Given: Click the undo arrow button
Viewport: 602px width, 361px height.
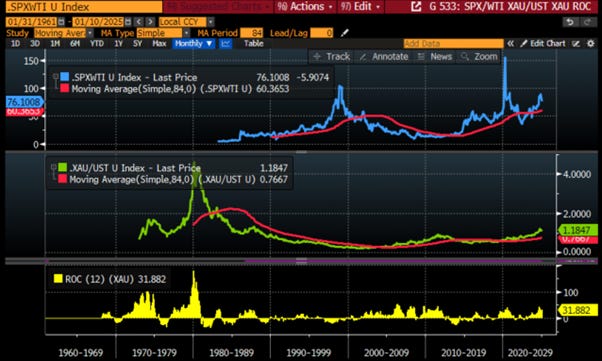Looking at the screenshot, I should [570, 22].
